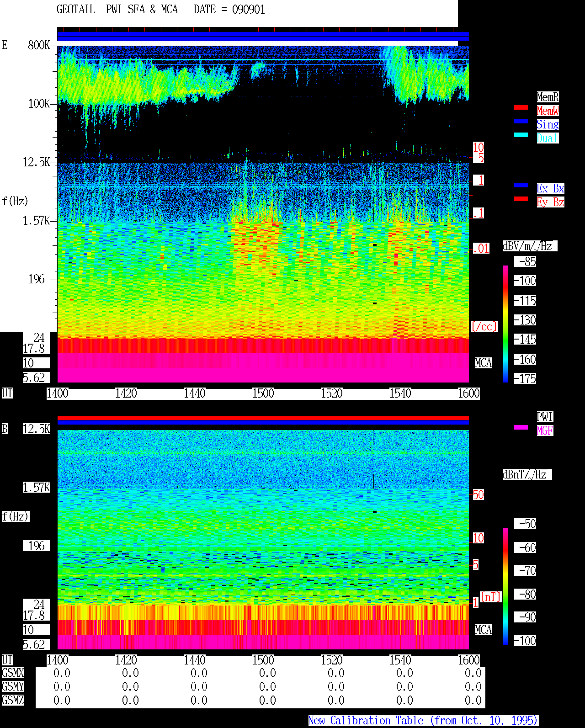Click the New Calibration Table link
The height and width of the screenshot is (728, 585).
click(x=423, y=721)
